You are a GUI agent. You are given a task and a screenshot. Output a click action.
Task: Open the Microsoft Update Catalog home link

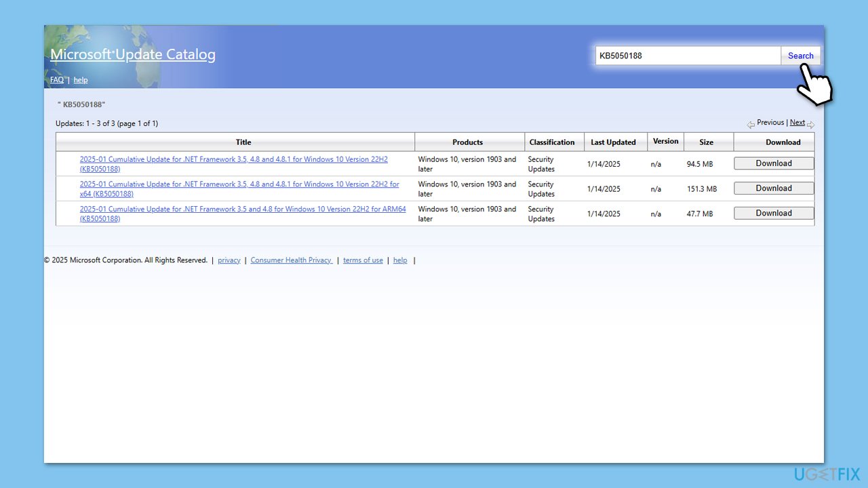pyautogui.click(x=133, y=55)
